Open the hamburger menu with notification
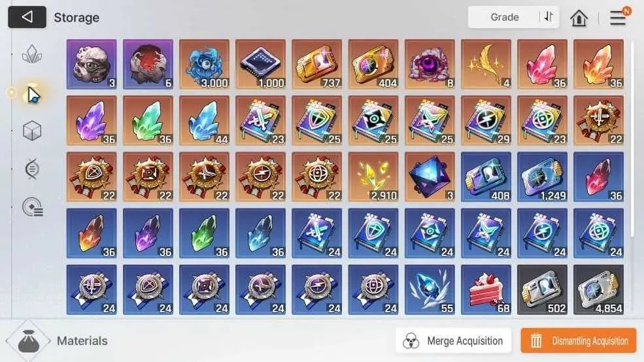The image size is (644, 362). [618, 17]
